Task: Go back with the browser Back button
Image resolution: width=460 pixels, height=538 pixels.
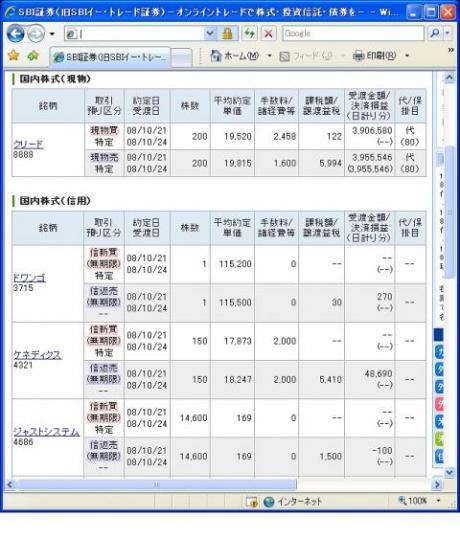Action: click(15, 34)
